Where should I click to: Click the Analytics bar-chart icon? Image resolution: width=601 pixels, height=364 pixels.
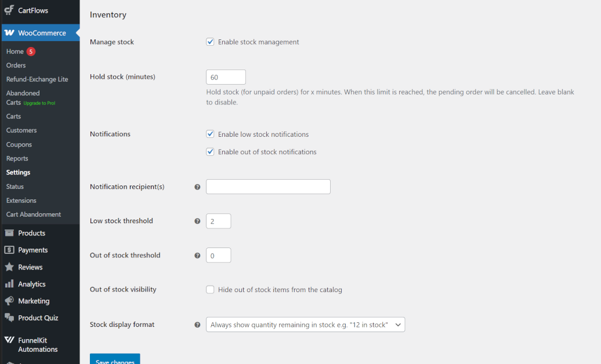[9, 283]
